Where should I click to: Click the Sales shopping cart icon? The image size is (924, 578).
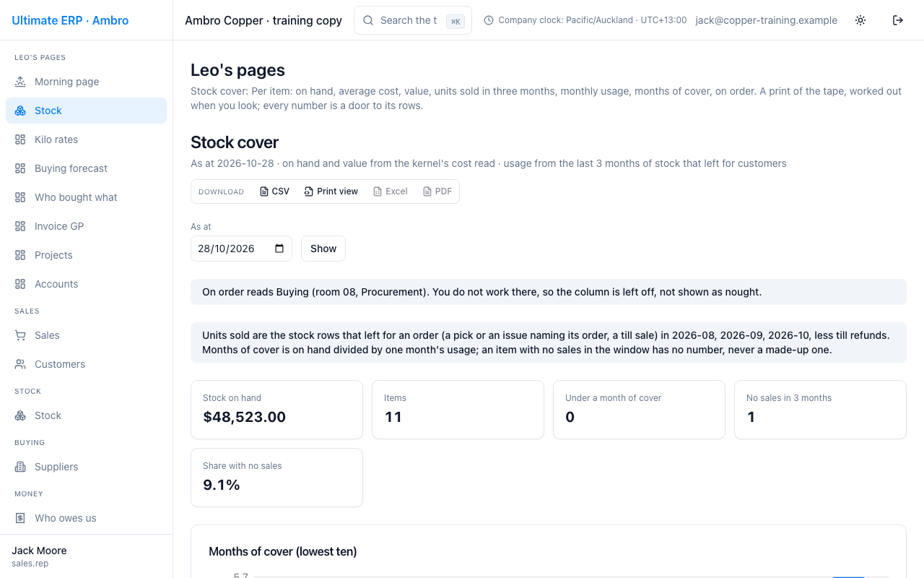click(20, 335)
